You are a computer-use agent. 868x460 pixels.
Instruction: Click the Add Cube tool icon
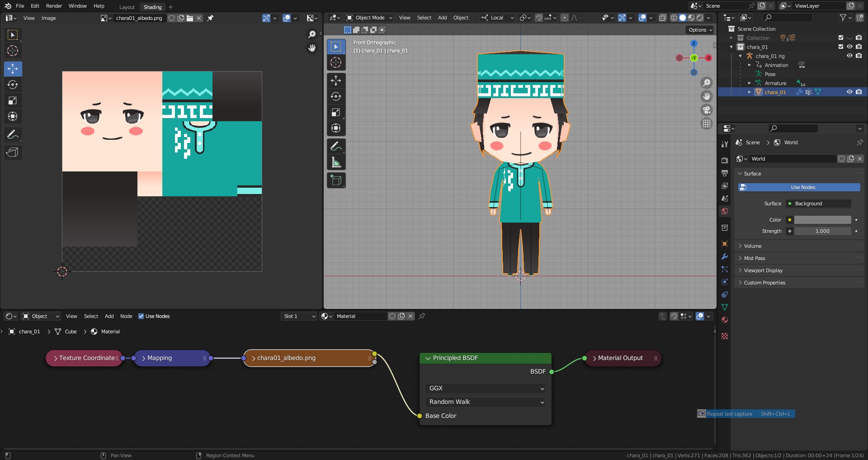point(336,180)
